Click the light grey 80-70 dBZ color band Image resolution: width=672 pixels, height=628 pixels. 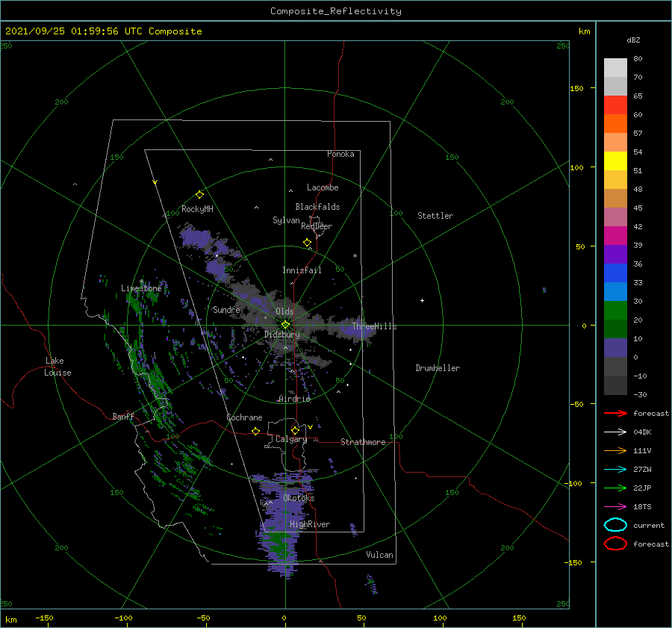tap(615, 68)
